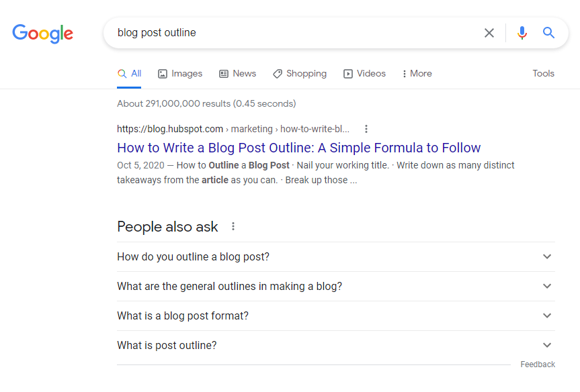Expand "What is a blog post format?"
Viewport: 580px width, 392px height.
click(336, 316)
